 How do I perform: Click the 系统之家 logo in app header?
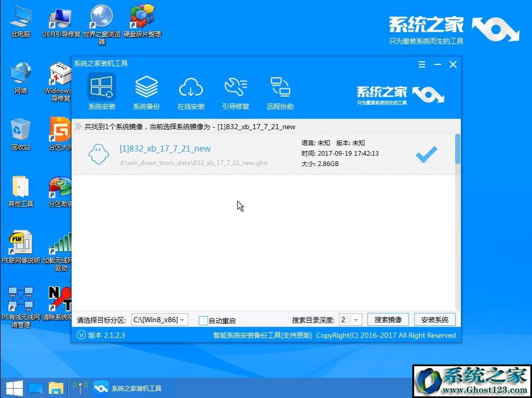pos(400,94)
